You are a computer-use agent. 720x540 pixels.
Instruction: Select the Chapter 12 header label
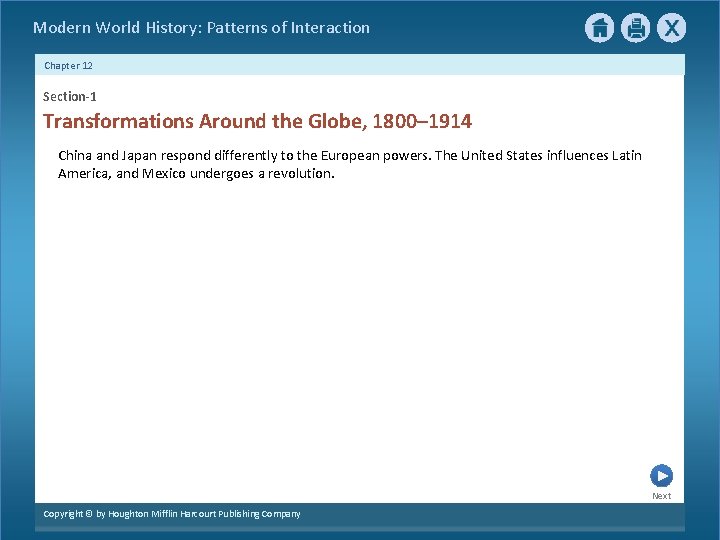(x=68, y=66)
